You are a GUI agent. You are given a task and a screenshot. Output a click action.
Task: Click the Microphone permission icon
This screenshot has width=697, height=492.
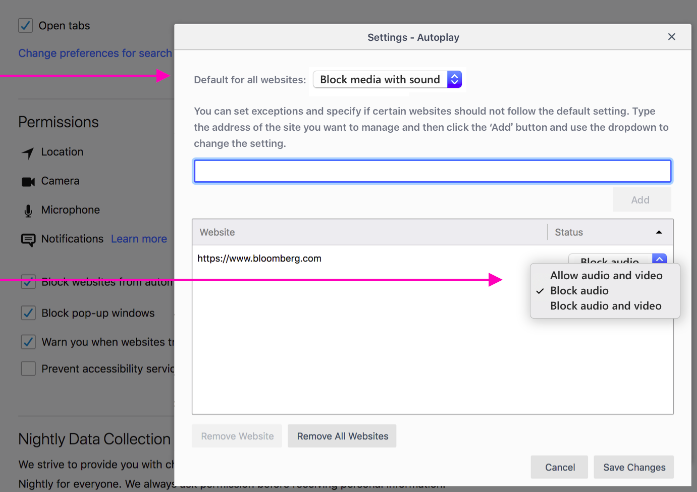pos(27,211)
